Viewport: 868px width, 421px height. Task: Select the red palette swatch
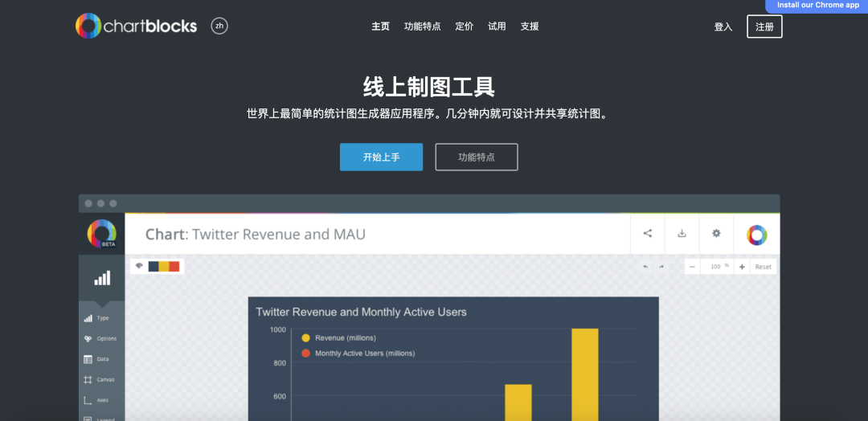174,267
